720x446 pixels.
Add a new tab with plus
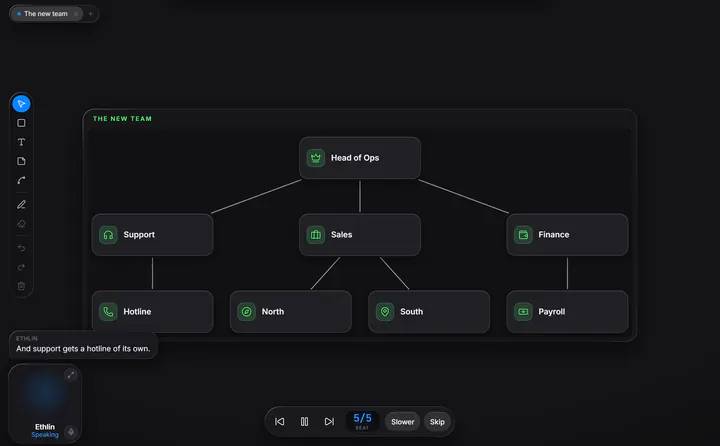point(90,14)
